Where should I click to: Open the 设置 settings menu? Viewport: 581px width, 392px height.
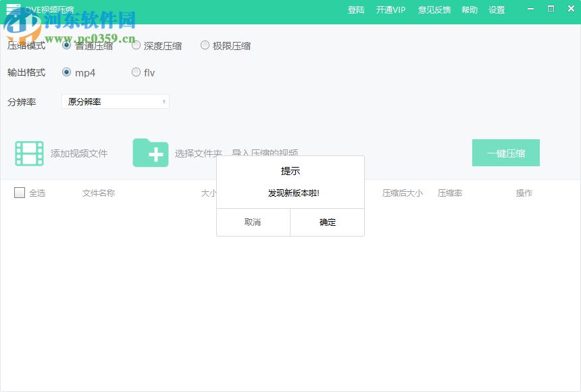[x=497, y=10]
